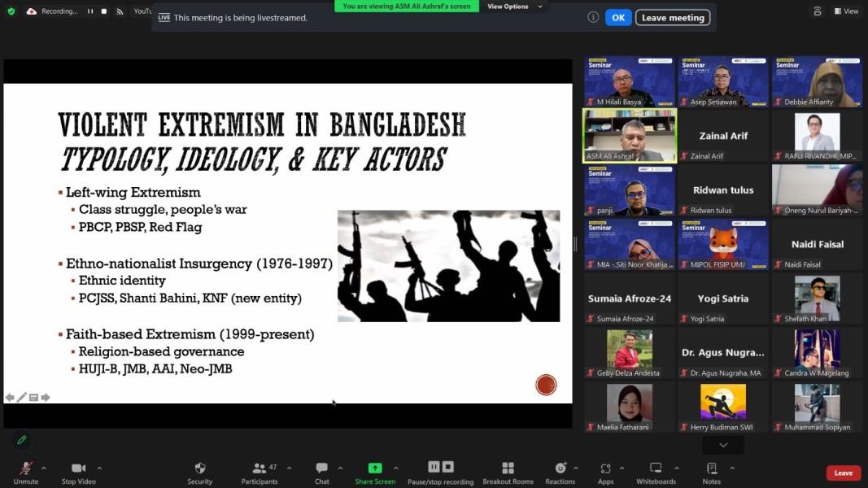The image size is (868, 488).
Task: Show more participants with down chevron
Action: tap(723, 445)
